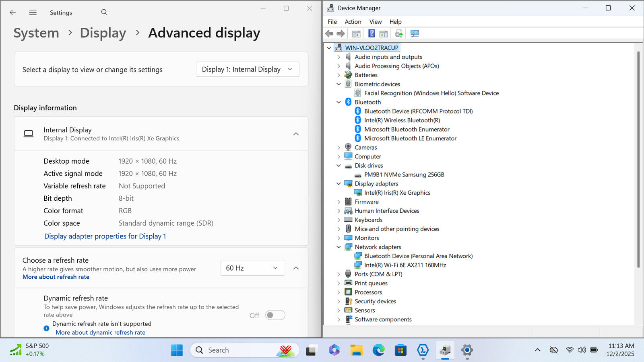Click More about dynamic refresh rate link
Image resolution: width=644 pixels, height=362 pixels.
click(100, 333)
